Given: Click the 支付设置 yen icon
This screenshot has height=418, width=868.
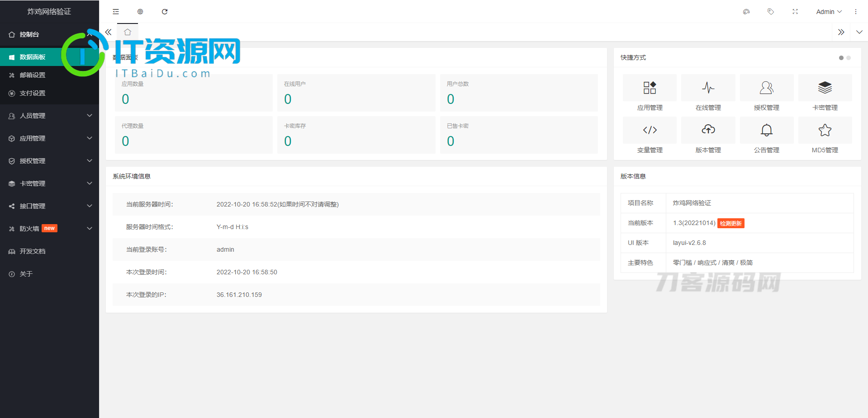Looking at the screenshot, I should click(x=12, y=93).
